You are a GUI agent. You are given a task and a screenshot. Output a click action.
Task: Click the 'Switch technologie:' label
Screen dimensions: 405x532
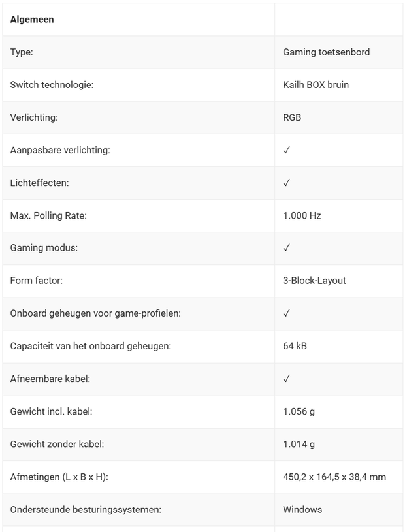click(52, 85)
